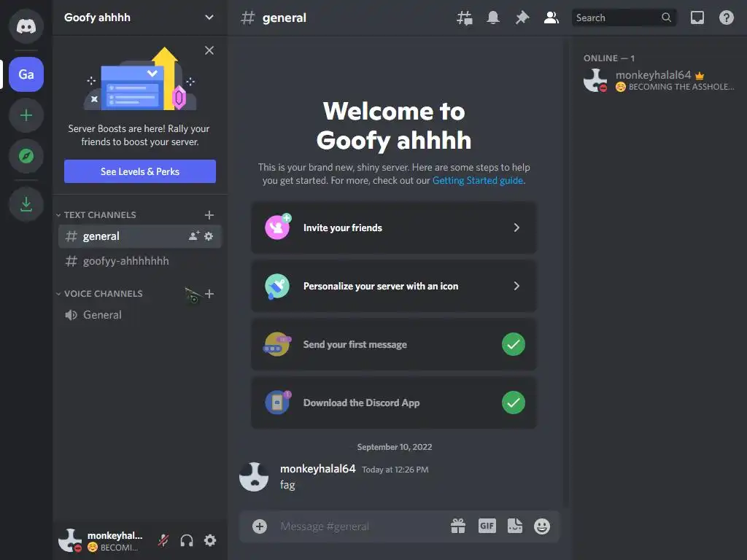Click the server owner crown icon

click(700, 76)
